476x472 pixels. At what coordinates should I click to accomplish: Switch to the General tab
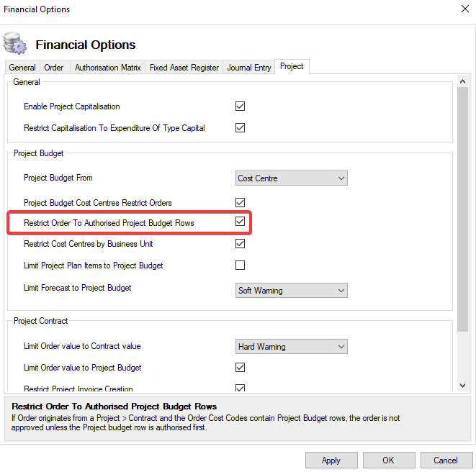[x=22, y=68]
